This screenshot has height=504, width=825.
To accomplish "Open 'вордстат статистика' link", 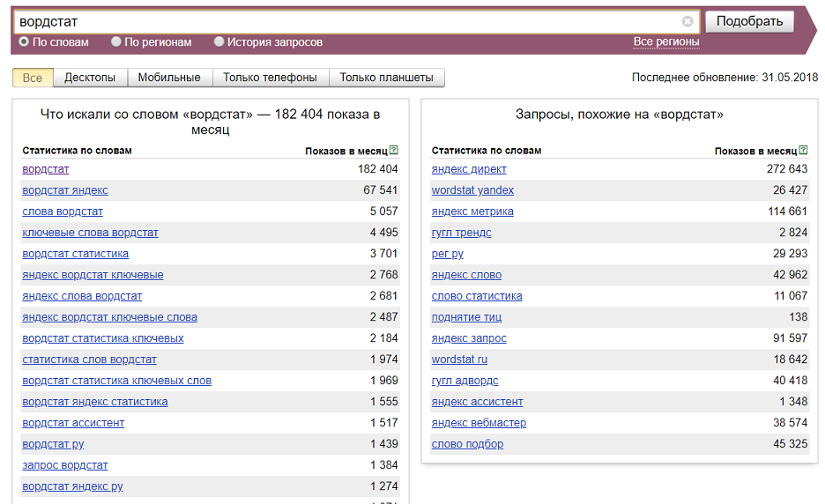I will [75, 254].
